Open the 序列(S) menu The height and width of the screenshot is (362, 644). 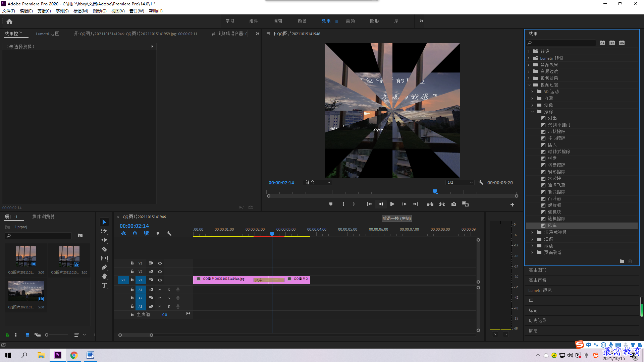62,11
